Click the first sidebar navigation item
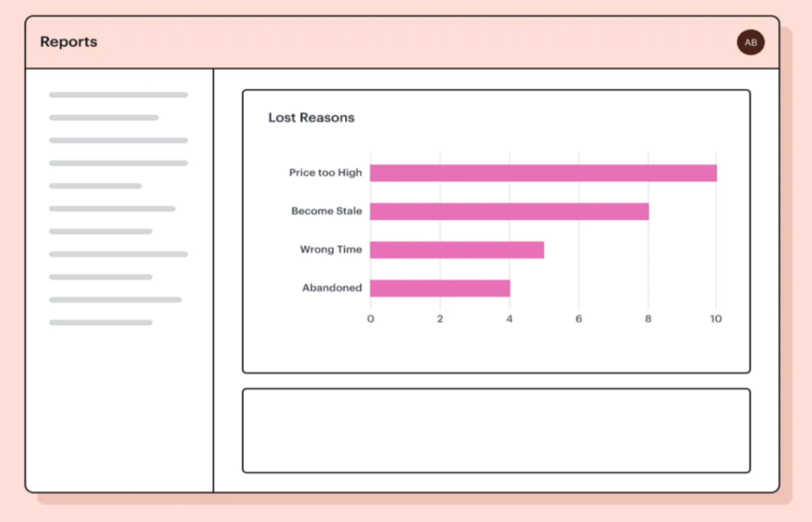 point(117,94)
